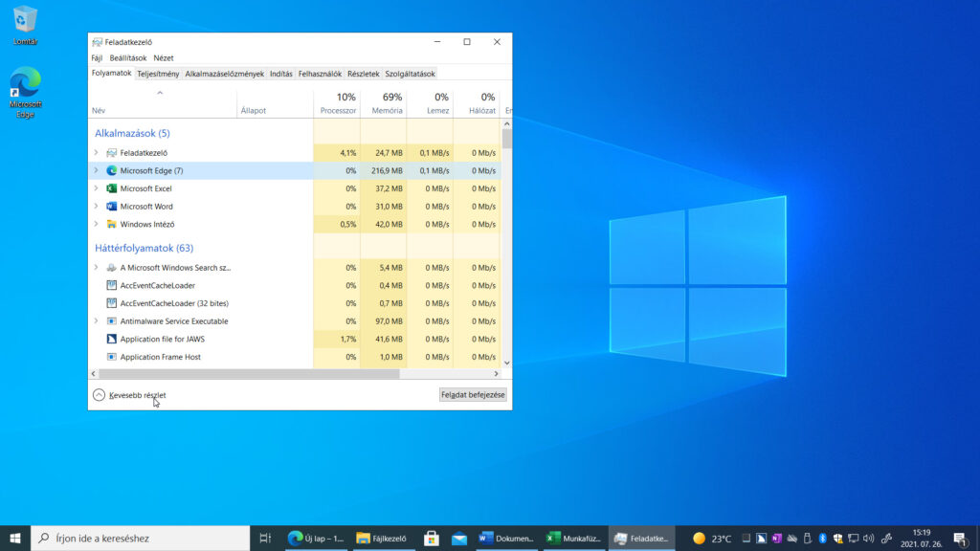The height and width of the screenshot is (551, 980).
Task: Sort by the Lemez column header
Action: pos(430,103)
